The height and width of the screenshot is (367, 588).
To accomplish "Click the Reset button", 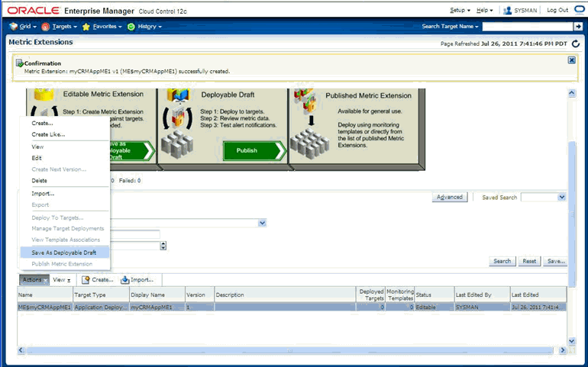I will tap(529, 261).
